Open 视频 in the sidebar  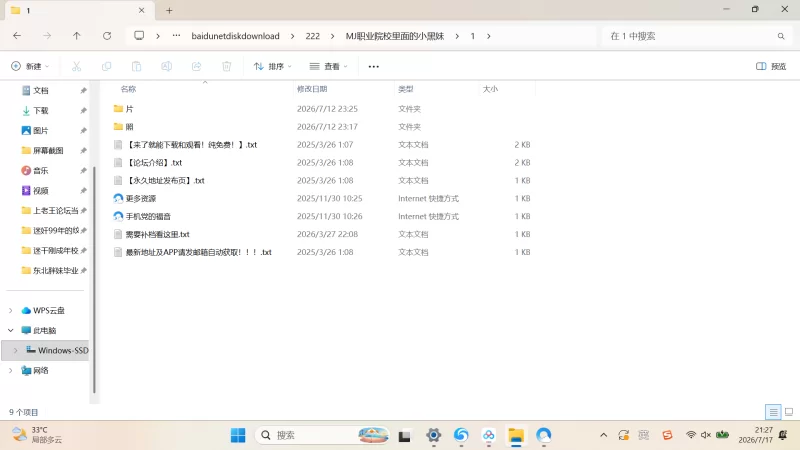(41, 190)
